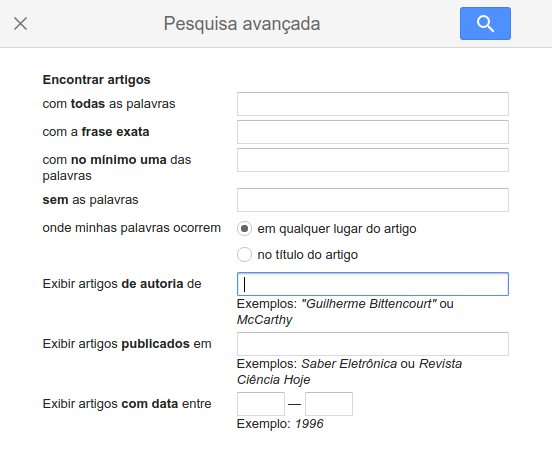Click the 'Exibir artigos publicados em' label

click(127, 344)
